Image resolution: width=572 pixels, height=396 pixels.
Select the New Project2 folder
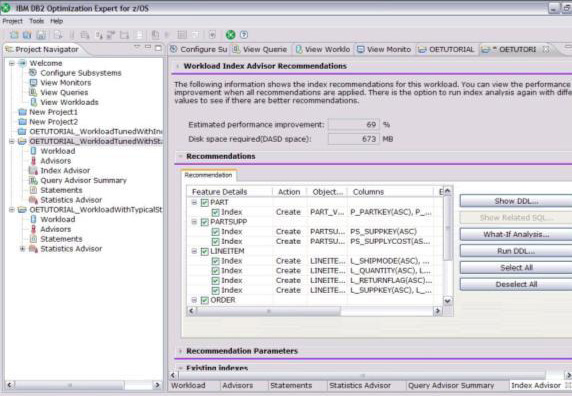point(53,122)
